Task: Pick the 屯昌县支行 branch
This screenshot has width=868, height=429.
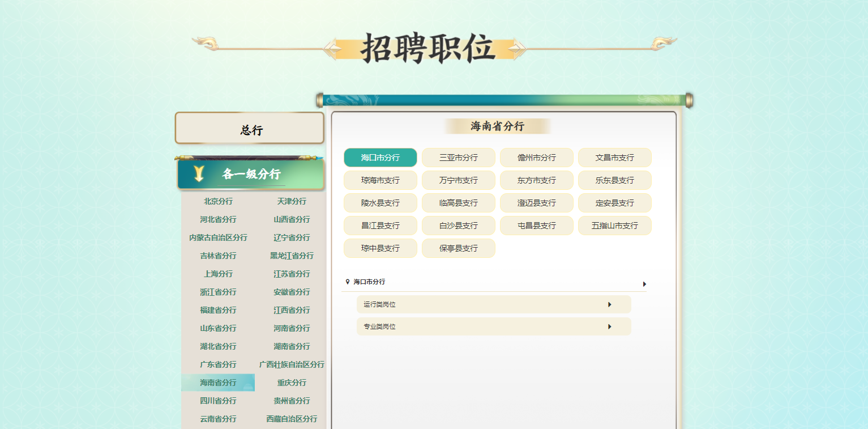Action: pos(537,226)
